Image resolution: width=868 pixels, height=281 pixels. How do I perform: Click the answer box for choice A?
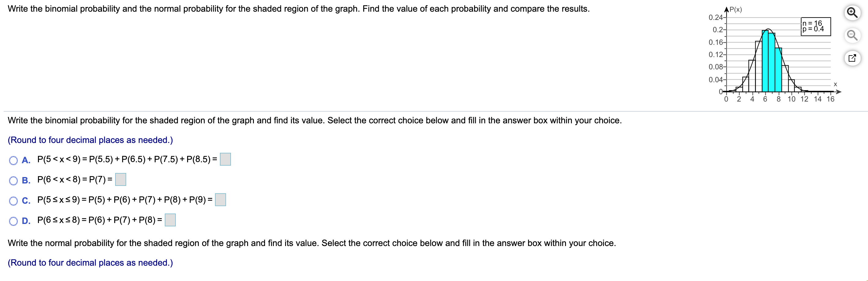[225, 159]
